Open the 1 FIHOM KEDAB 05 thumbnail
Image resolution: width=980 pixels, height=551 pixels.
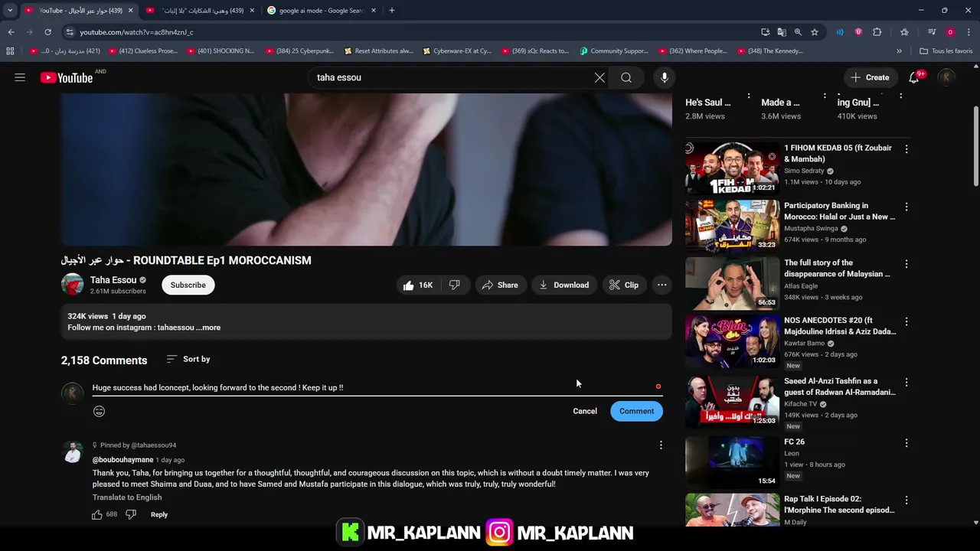coord(732,168)
